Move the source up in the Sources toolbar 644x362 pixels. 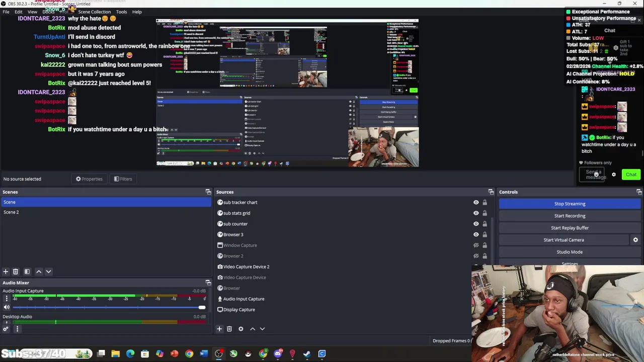click(x=253, y=329)
